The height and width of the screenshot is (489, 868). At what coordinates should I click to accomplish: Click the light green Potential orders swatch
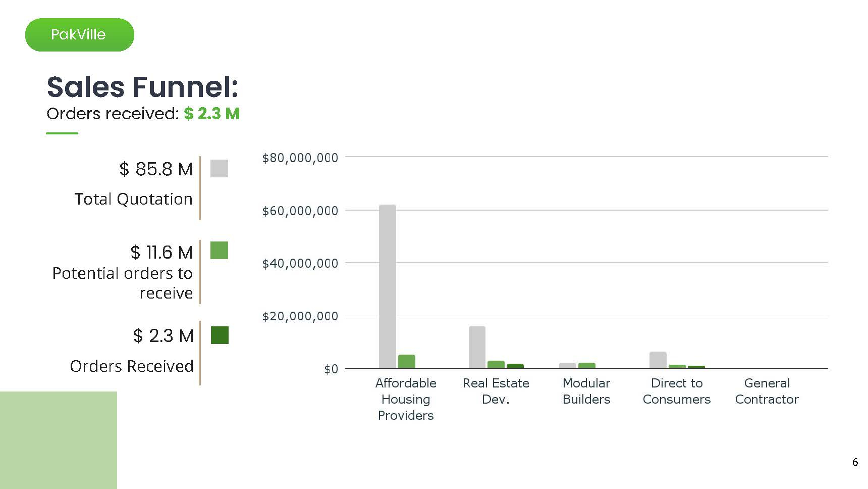(x=219, y=251)
